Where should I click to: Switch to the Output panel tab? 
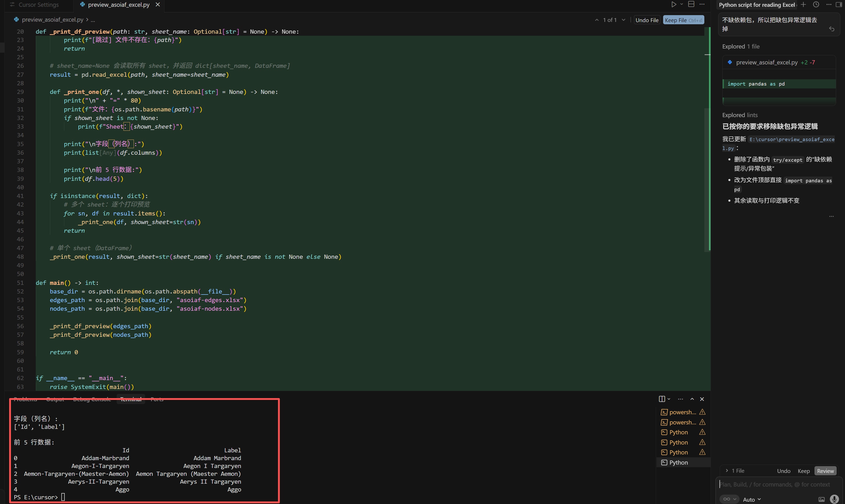pos(55,399)
